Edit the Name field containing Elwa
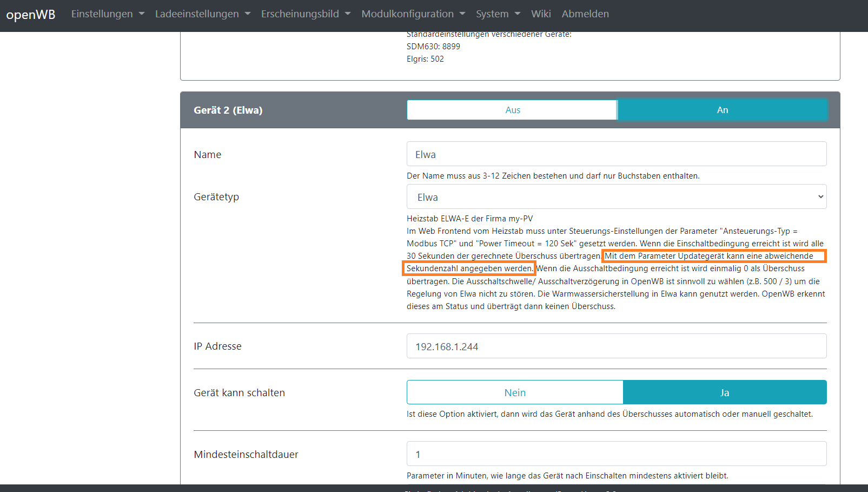 (617, 154)
